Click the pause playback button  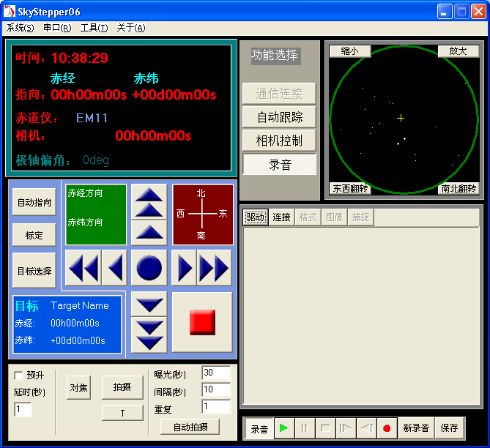[x=305, y=428]
